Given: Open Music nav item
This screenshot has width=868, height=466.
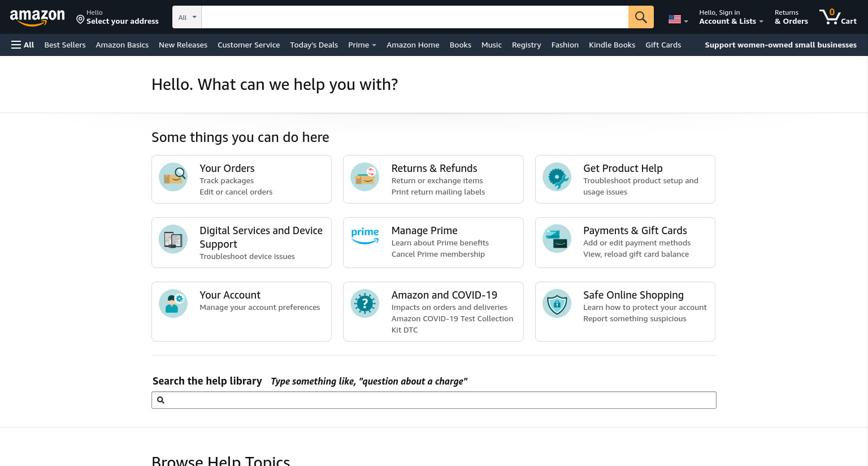Looking at the screenshot, I should 492,45.
